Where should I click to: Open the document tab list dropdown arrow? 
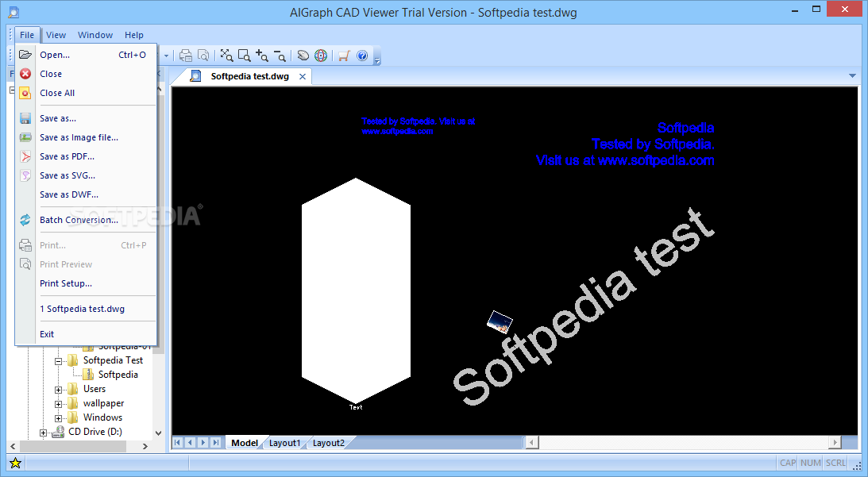pos(852,76)
